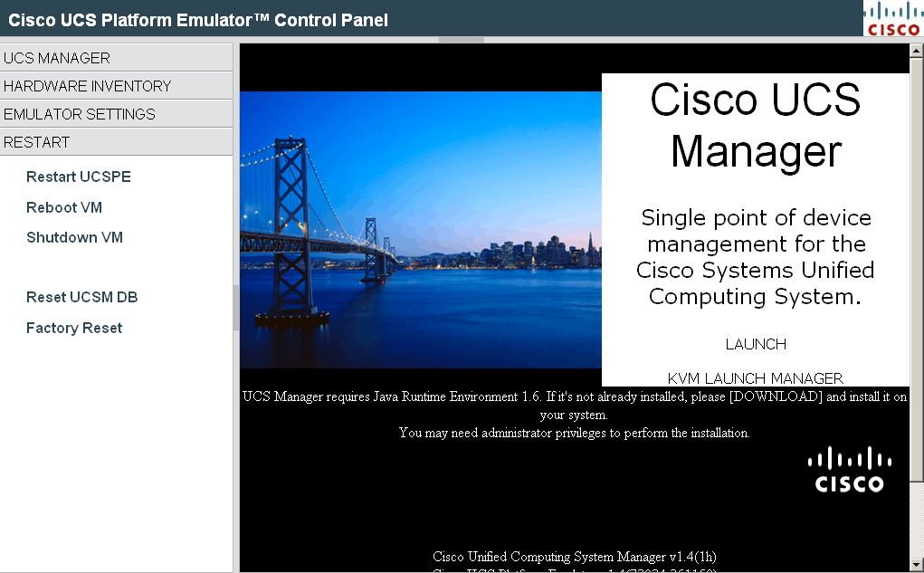The width and height of the screenshot is (924, 573).
Task: Launch UCS Manager via LAUNCH link
Action: (x=756, y=344)
